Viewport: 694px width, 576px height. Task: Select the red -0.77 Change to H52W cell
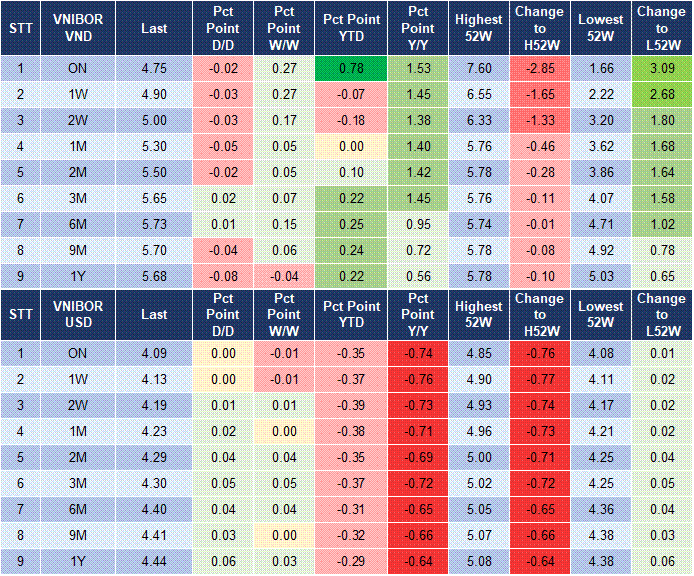coord(540,379)
